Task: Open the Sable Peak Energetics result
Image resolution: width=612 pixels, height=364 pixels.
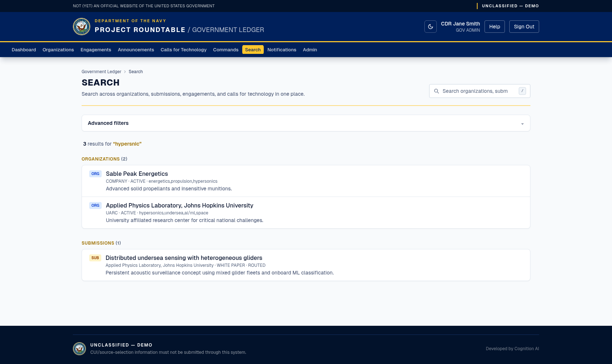Action: pos(137,174)
